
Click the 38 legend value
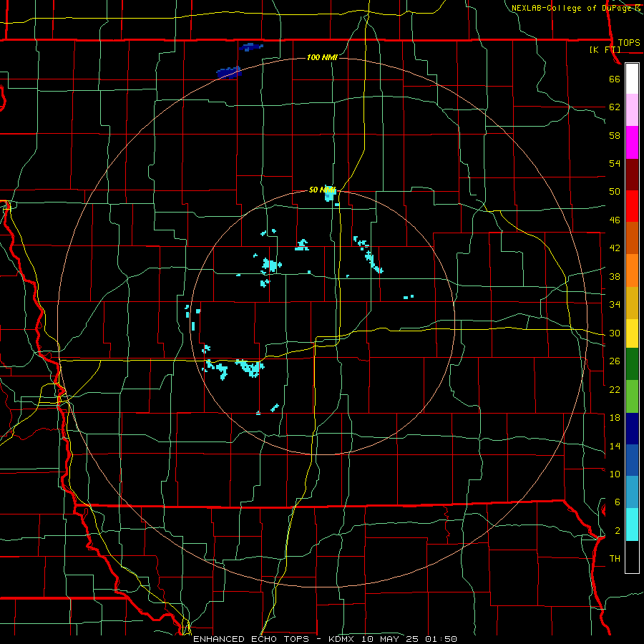[615, 276]
